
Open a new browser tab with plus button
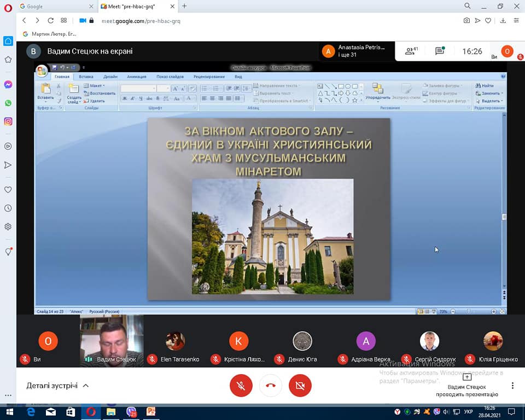(x=184, y=6)
